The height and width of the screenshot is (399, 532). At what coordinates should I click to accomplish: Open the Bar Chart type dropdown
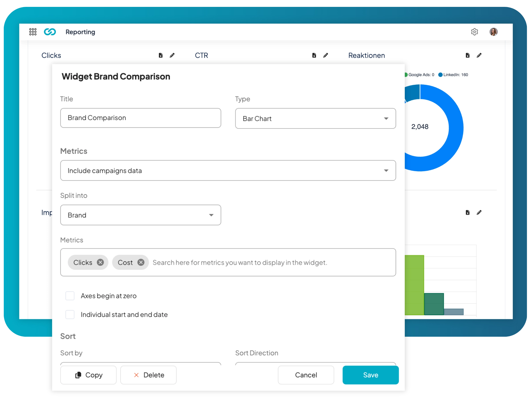(x=315, y=119)
